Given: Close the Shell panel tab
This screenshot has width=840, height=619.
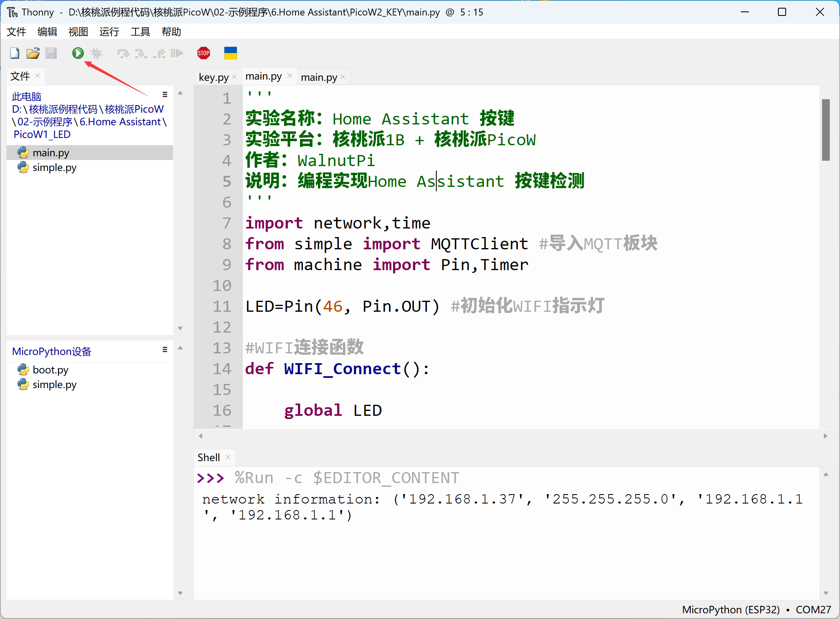Looking at the screenshot, I should 228,457.
